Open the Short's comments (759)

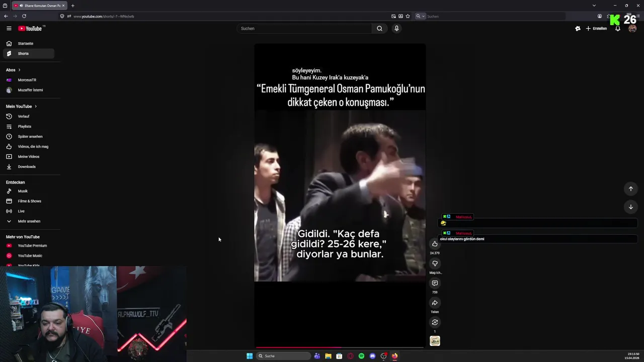coord(435,283)
